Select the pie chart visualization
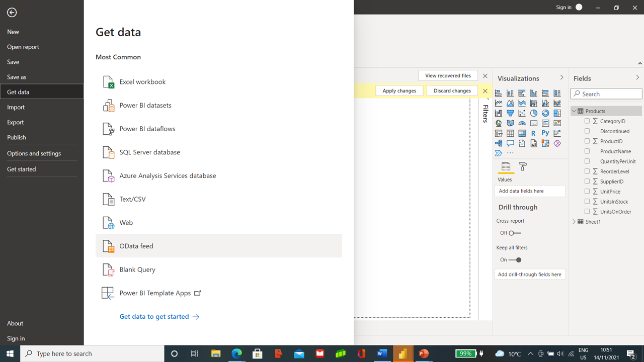This screenshot has height=362, width=644. pyautogui.click(x=534, y=113)
